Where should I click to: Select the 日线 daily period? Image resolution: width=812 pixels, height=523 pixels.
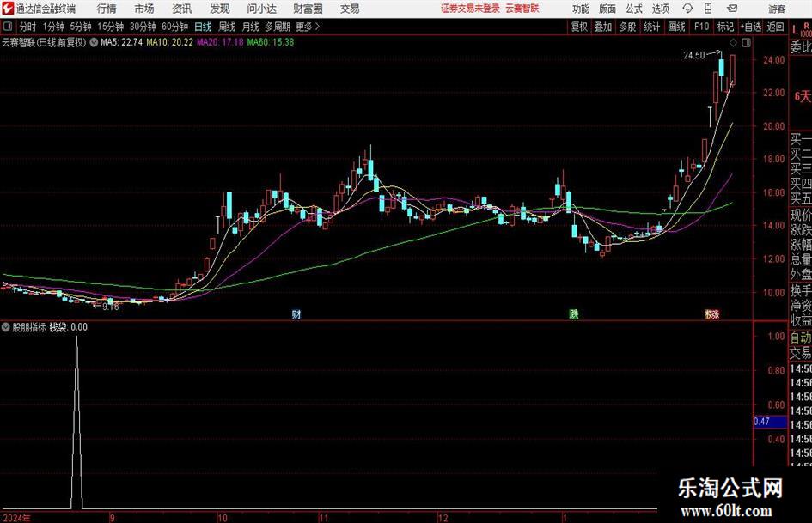pos(203,27)
